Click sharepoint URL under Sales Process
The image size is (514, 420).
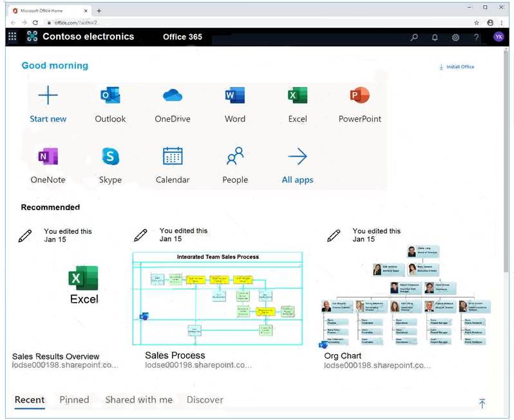click(x=198, y=365)
